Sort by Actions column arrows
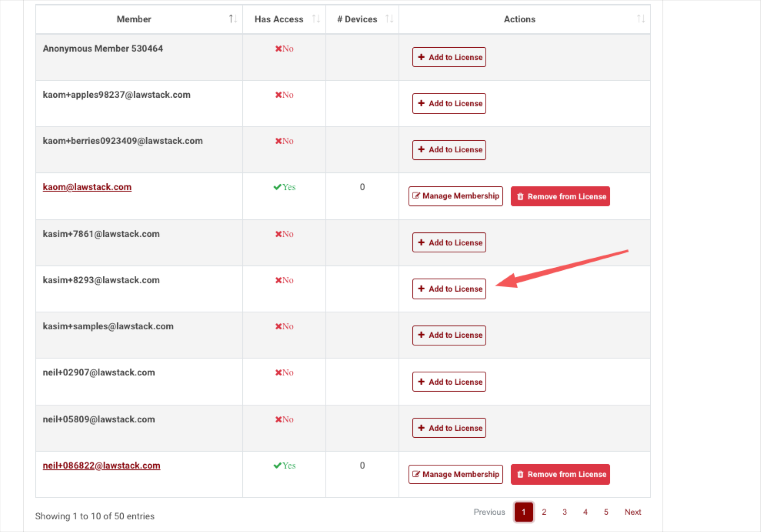The image size is (761, 532). [x=641, y=19]
